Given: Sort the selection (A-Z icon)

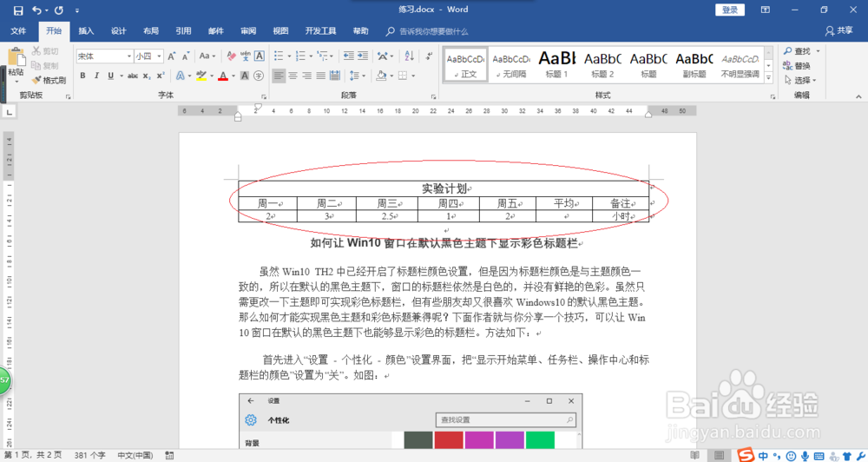Looking at the screenshot, I should [409, 56].
